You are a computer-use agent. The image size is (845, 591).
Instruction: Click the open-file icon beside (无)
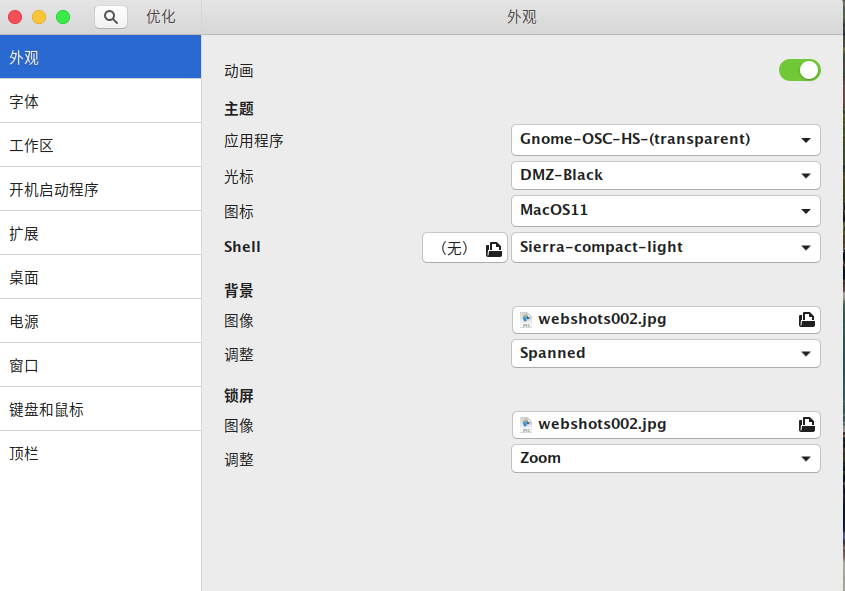[x=494, y=249]
